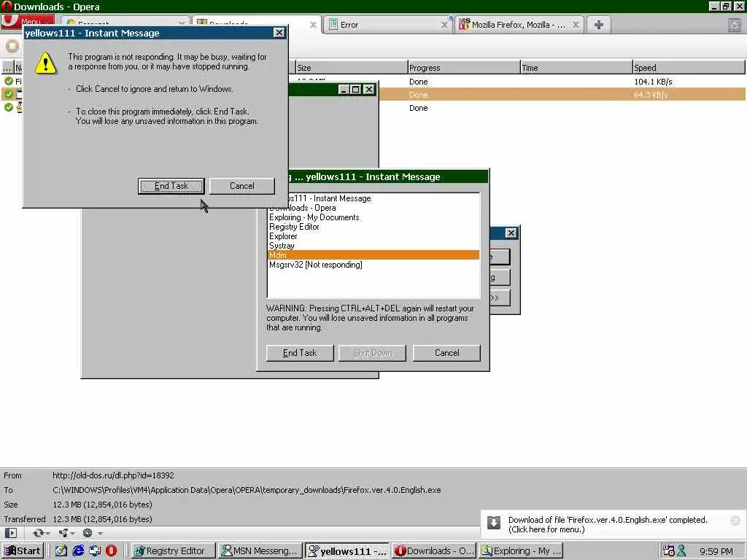Maximize the dark green background window

click(355, 90)
